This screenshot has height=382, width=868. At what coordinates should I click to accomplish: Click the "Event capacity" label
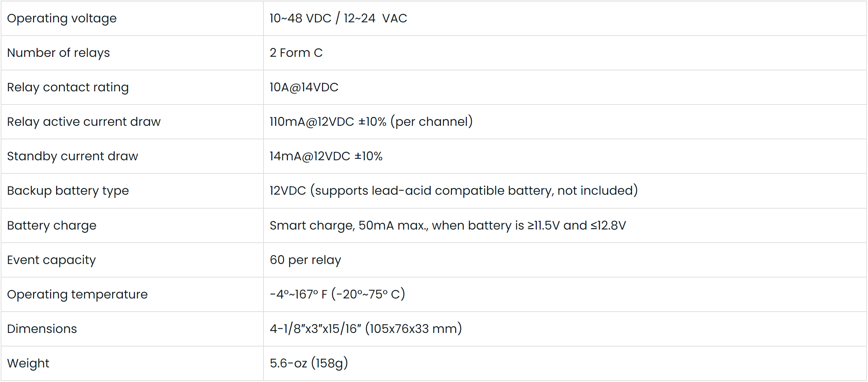coord(51,260)
